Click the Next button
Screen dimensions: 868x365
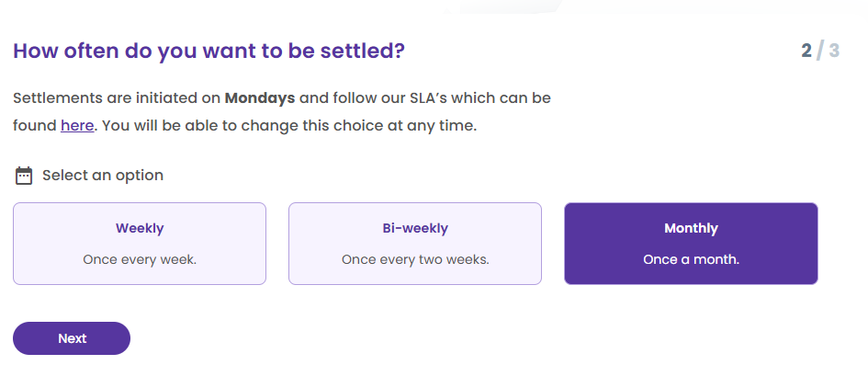click(72, 338)
